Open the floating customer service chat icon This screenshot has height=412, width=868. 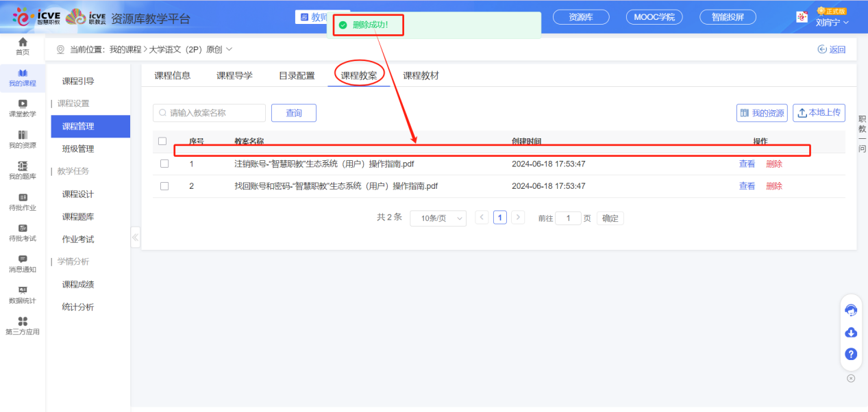click(x=851, y=310)
